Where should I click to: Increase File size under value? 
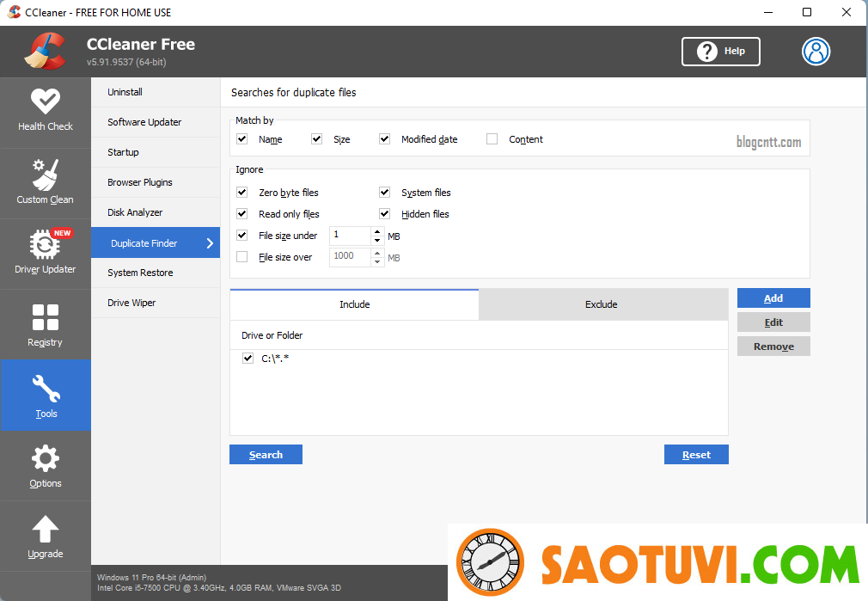377,231
